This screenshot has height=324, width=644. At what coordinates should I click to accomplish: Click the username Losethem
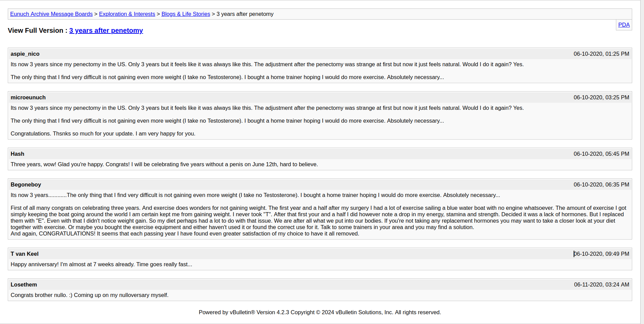(x=24, y=284)
